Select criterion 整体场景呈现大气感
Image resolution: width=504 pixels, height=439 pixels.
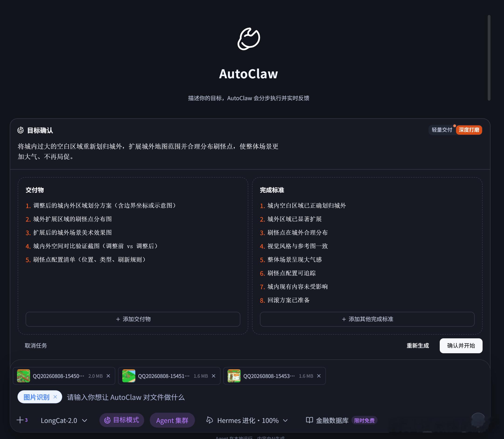click(x=295, y=259)
